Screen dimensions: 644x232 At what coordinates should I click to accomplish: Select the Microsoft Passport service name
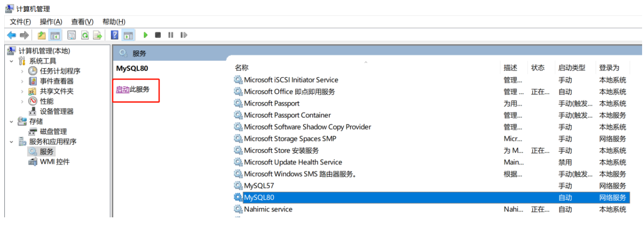pyautogui.click(x=272, y=103)
